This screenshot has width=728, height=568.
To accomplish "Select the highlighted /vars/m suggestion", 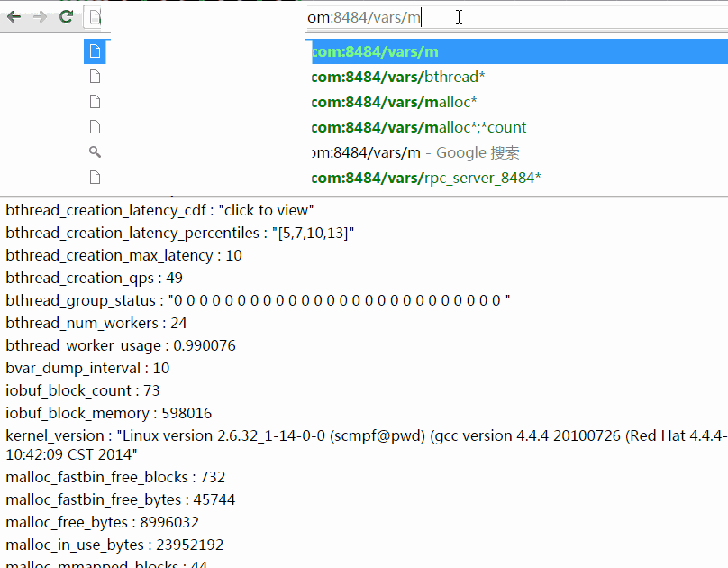I will [375, 52].
